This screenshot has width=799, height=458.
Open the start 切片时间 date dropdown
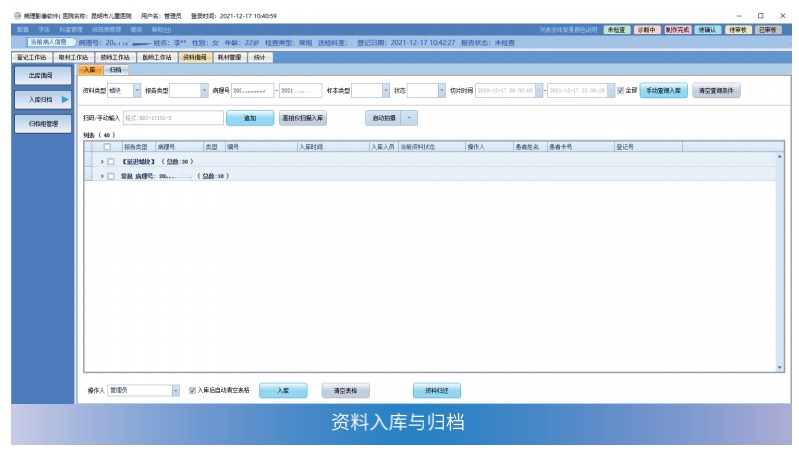[539, 91]
